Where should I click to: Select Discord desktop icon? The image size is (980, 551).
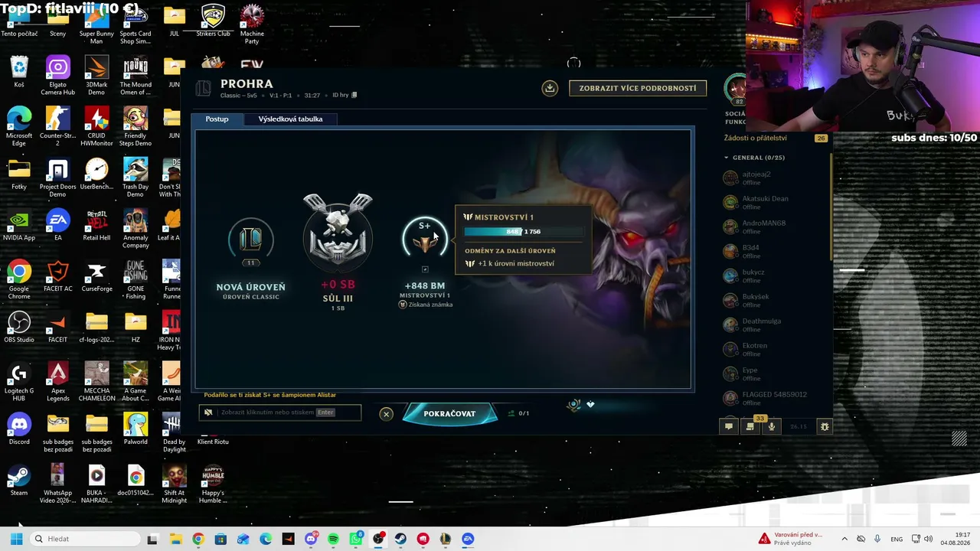(x=19, y=429)
